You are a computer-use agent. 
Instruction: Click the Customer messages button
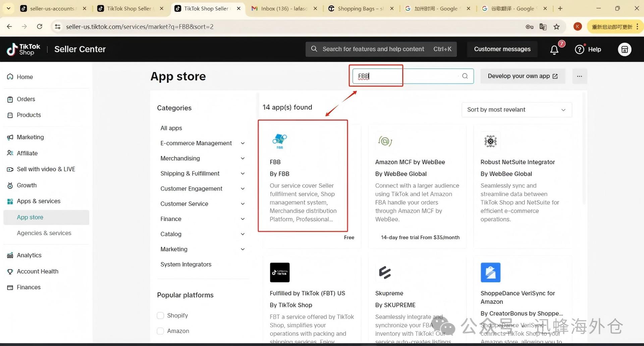click(x=502, y=49)
